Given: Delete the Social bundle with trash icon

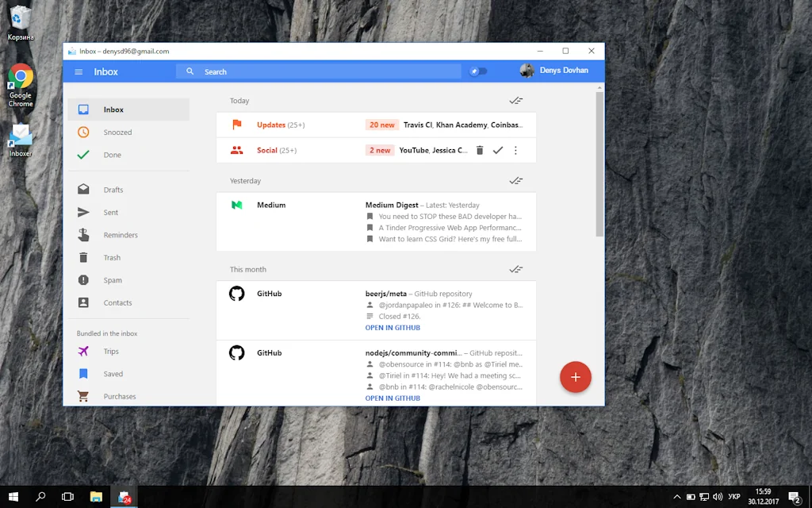Looking at the screenshot, I should pyautogui.click(x=480, y=149).
